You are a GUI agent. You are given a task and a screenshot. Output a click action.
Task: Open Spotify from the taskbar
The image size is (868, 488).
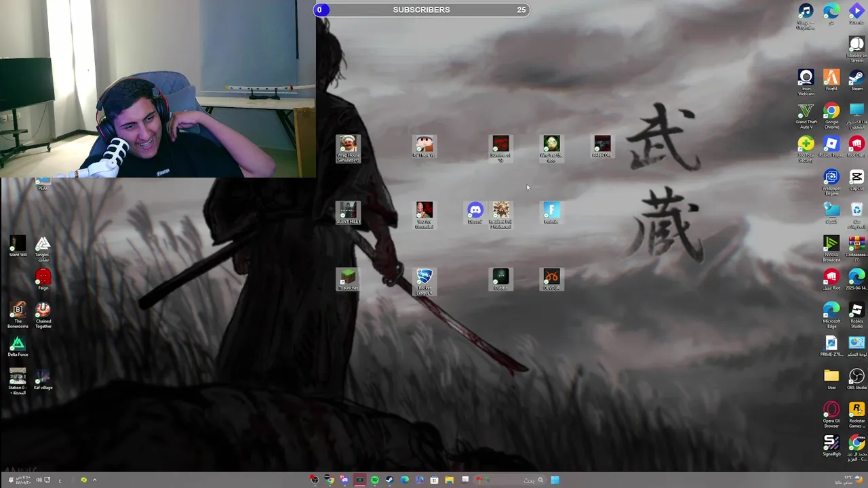point(374,480)
